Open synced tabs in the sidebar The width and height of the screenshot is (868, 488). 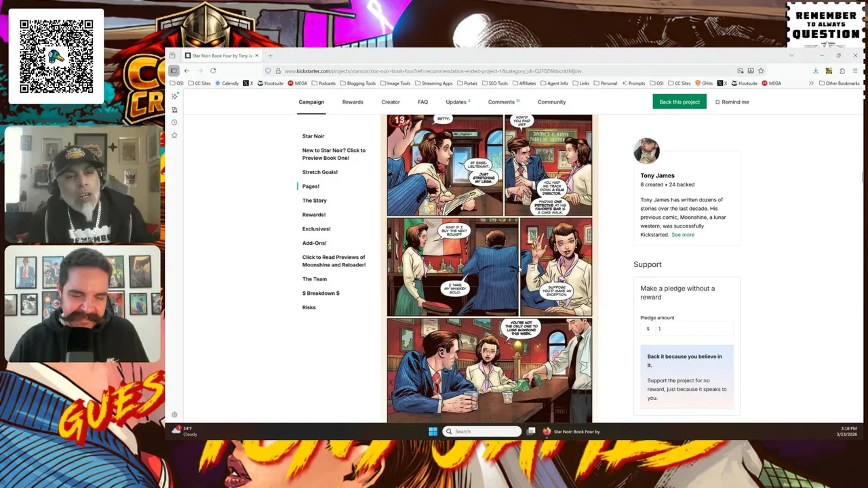pos(174,109)
